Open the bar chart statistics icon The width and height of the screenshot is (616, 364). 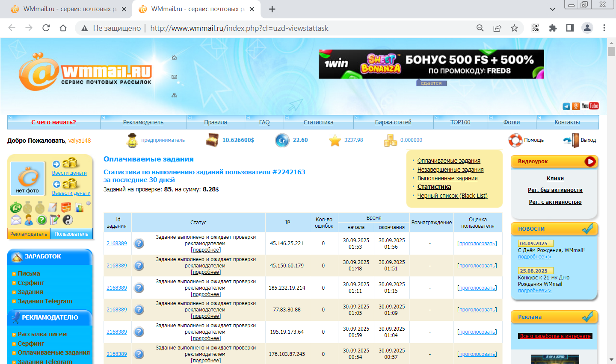point(80,208)
